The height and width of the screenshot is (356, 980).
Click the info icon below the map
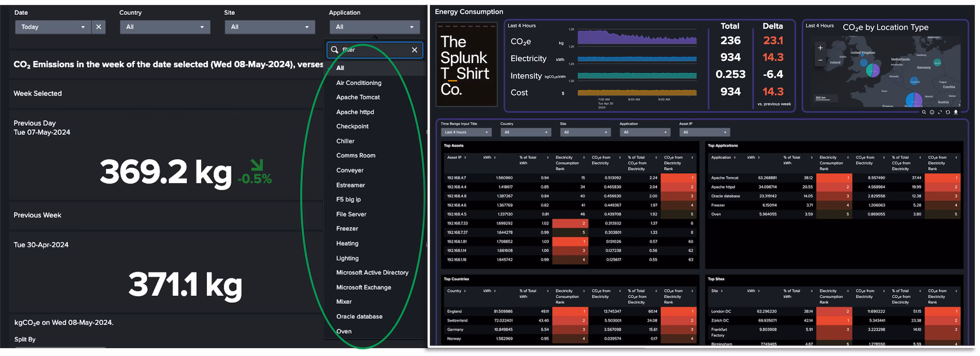pos(932,112)
